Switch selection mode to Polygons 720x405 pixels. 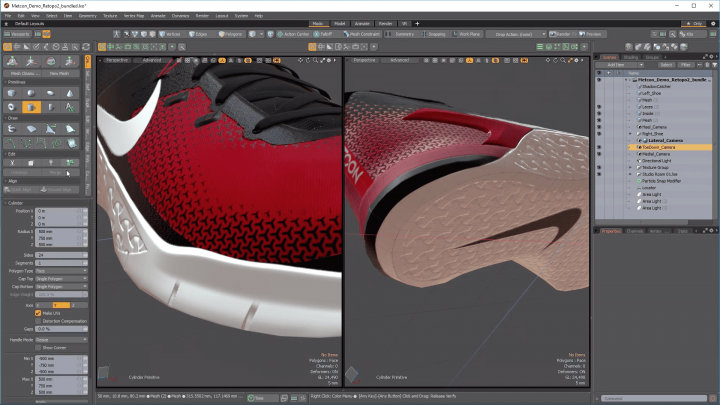click(231, 33)
